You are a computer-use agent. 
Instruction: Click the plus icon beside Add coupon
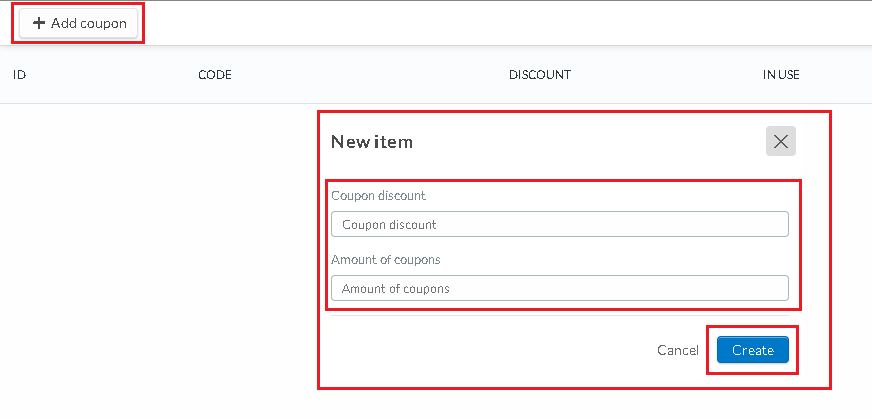coord(39,23)
